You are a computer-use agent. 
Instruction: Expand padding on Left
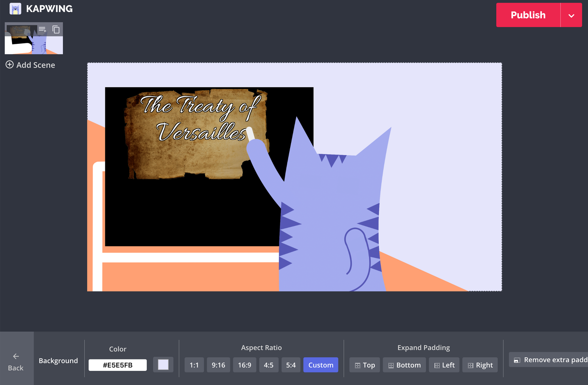[x=444, y=365]
